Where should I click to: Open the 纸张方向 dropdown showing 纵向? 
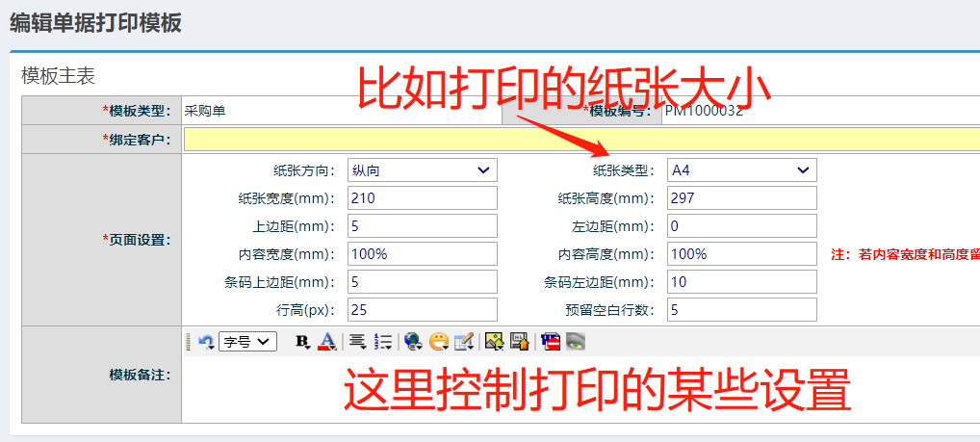coord(423,170)
